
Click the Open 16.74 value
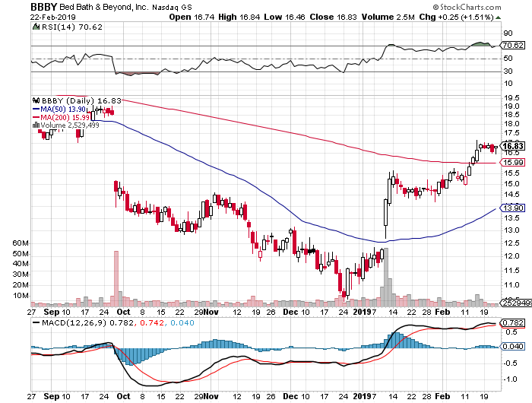pyautogui.click(x=192, y=17)
